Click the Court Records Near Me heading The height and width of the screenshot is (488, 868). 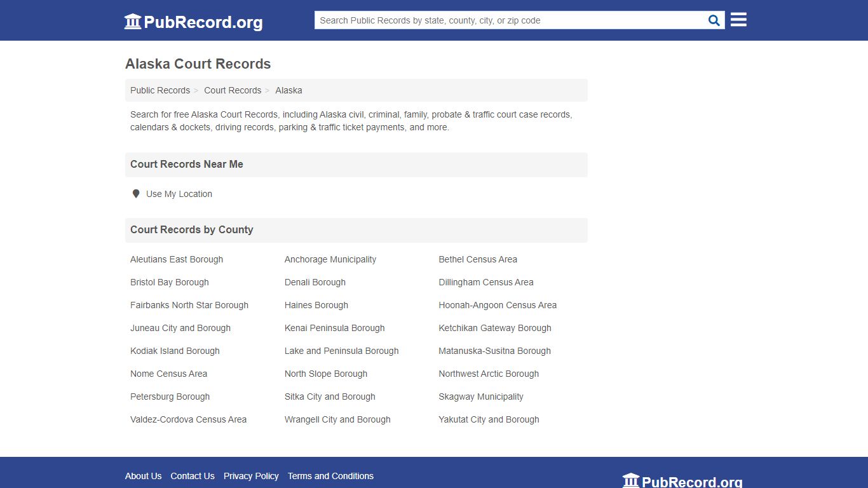click(x=187, y=164)
